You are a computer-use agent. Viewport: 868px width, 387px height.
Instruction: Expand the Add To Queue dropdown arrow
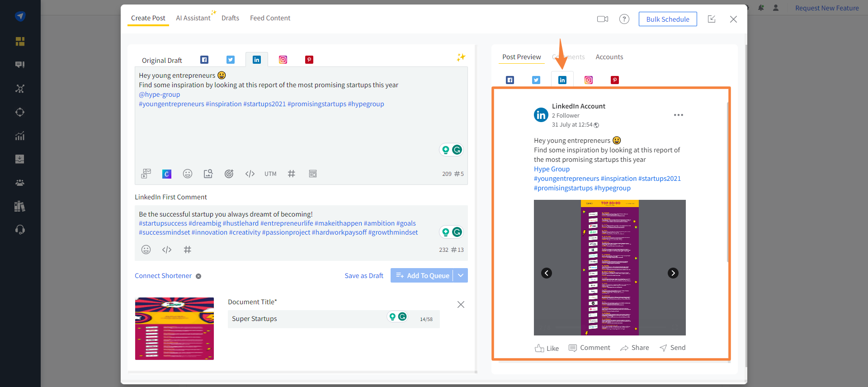click(461, 275)
